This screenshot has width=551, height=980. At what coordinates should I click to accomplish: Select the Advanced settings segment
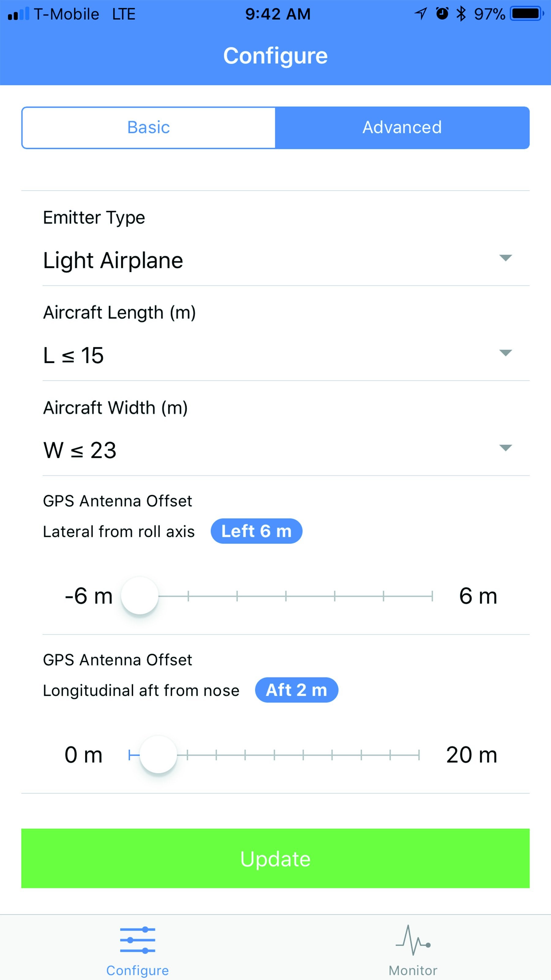(402, 127)
